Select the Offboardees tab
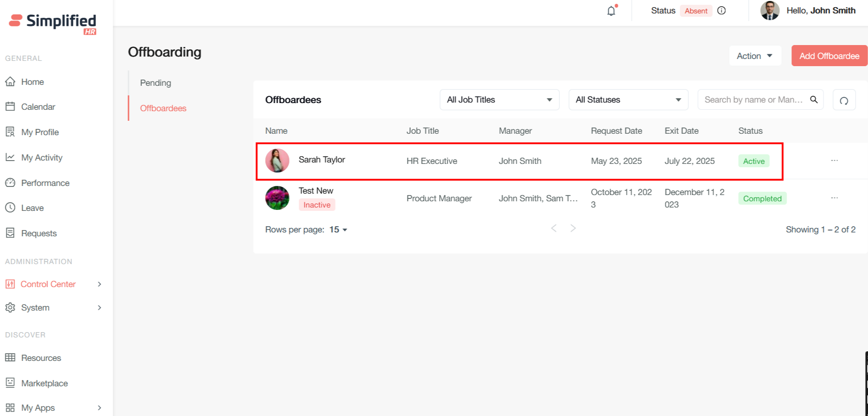Screen dimensions: 868x416 (163, 108)
